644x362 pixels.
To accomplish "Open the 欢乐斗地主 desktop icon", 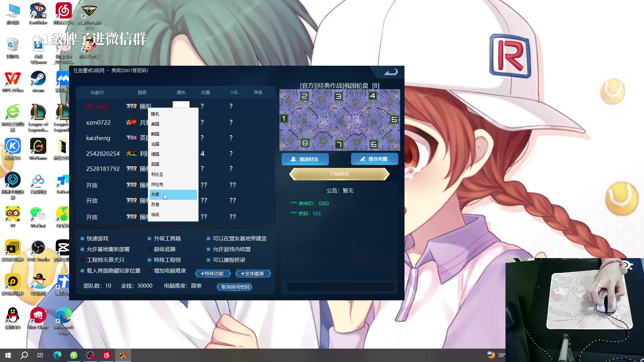I will point(89,47).
